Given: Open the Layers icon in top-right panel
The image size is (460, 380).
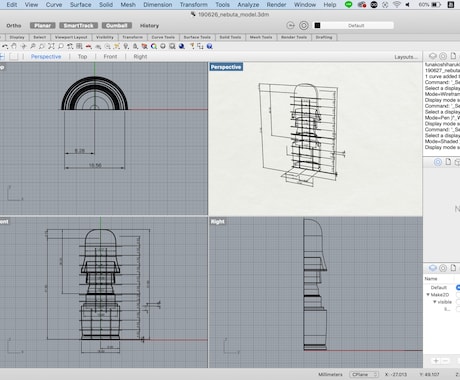Looking at the screenshot, I should 433,56.
